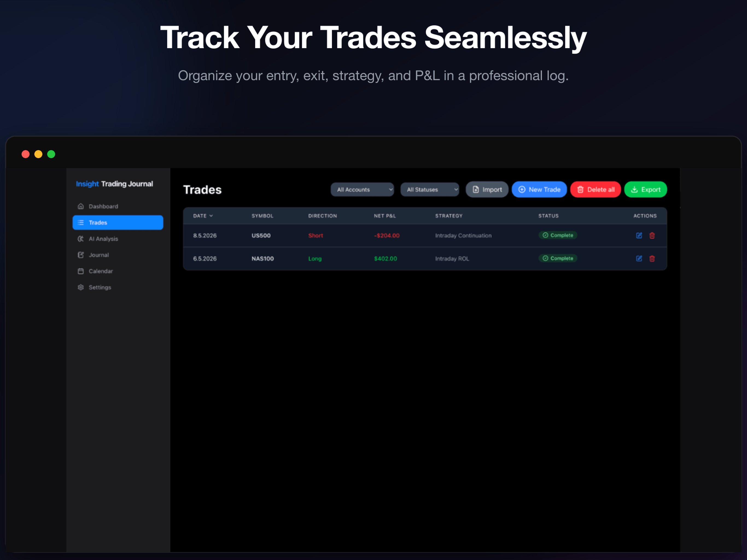Image resolution: width=747 pixels, height=560 pixels.
Task: Click the Symbol column header
Action: [x=262, y=216]
